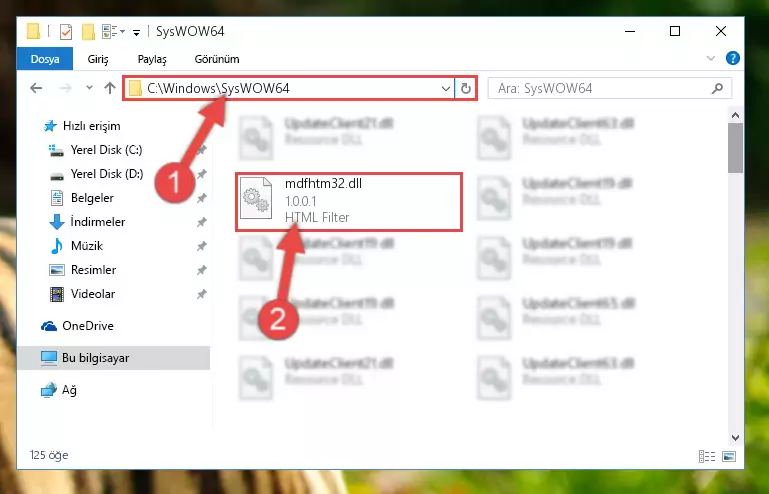Select the mdfhtm32.dll file name
The width and height of the screenshot is (769, 494).
point(323,184)
